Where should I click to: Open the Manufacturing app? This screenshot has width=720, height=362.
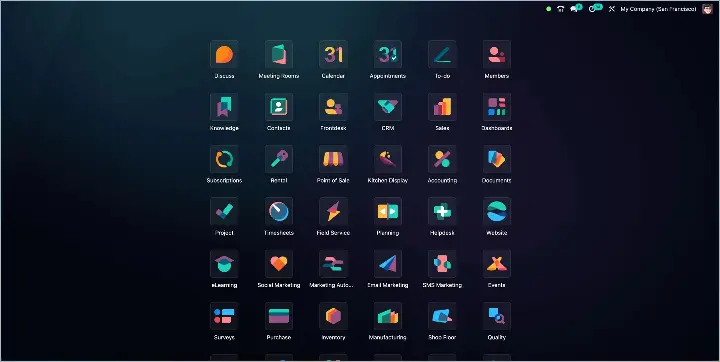pyautogui.click(x=388, y=316)
